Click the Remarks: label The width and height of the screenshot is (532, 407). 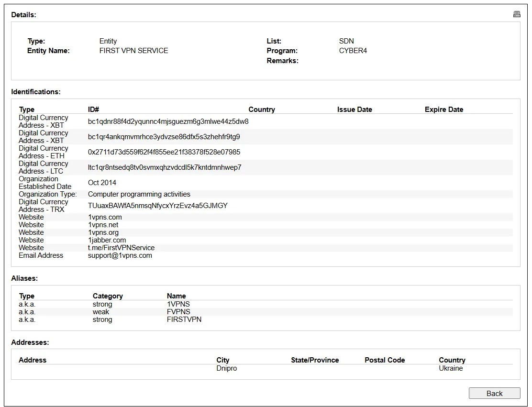[x=282, y=61]
